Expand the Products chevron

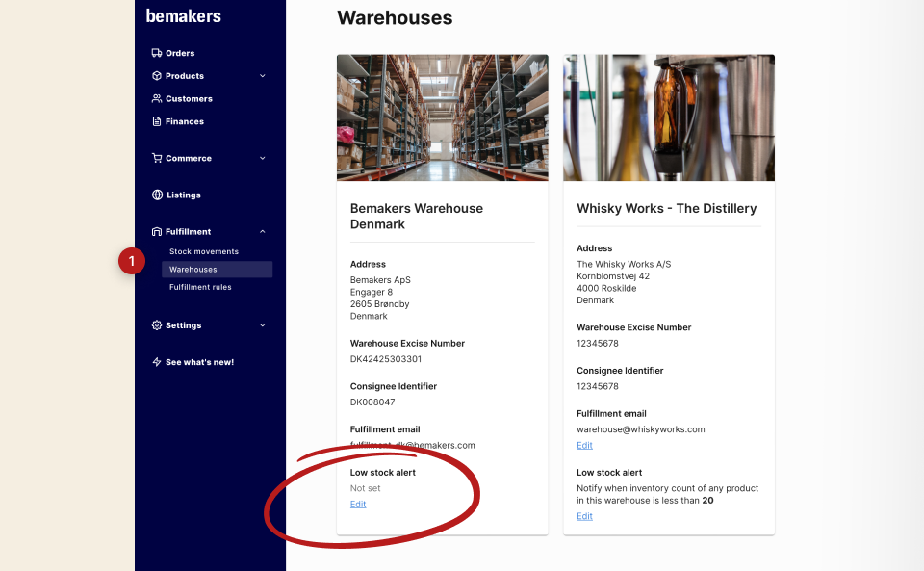263,76
